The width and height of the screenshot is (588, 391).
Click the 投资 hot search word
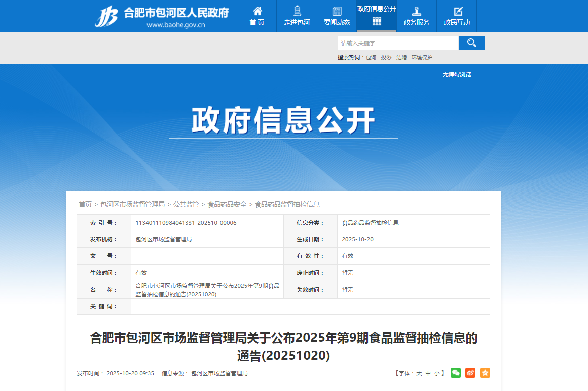[x=386, y=58]
